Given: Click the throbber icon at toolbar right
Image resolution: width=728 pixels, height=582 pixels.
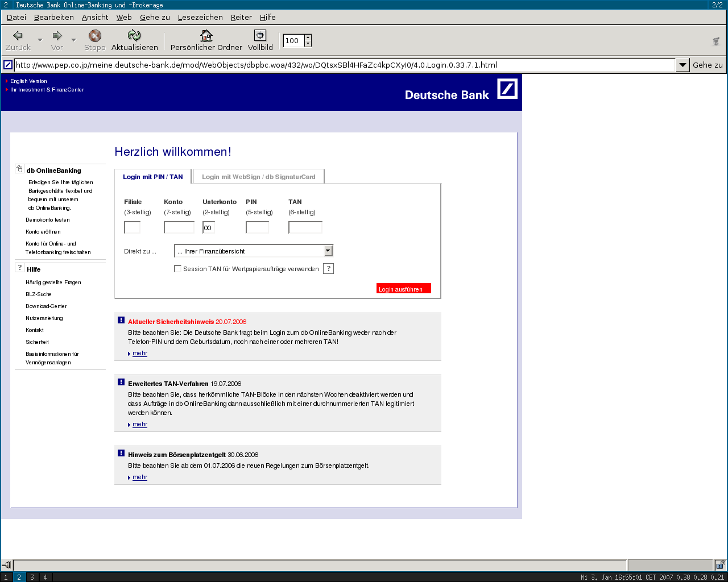Looking at the screenshot, I should [x=717, y=41].
